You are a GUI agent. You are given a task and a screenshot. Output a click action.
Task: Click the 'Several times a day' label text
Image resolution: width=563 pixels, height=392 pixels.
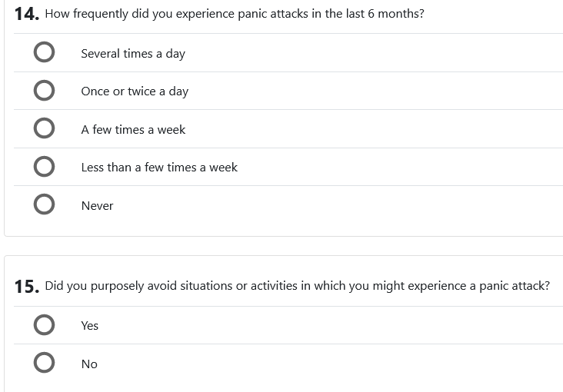[x=133, y=54]
